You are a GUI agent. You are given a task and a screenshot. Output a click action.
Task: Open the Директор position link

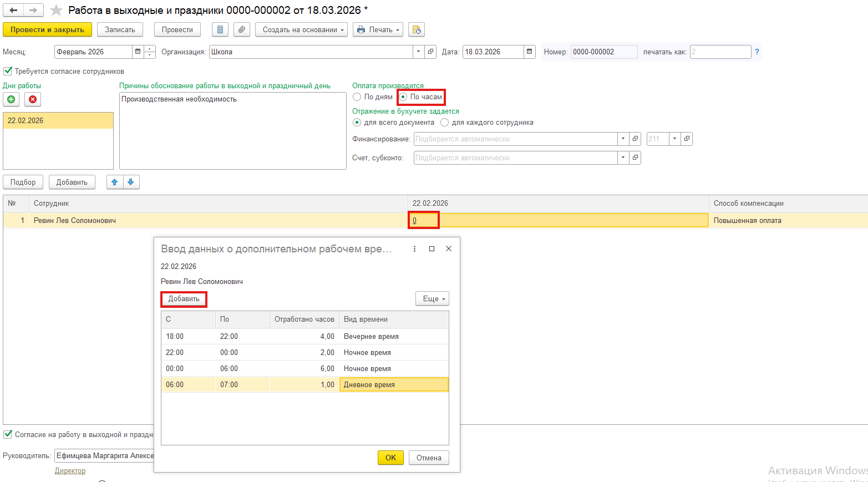(x=70, y=470)
